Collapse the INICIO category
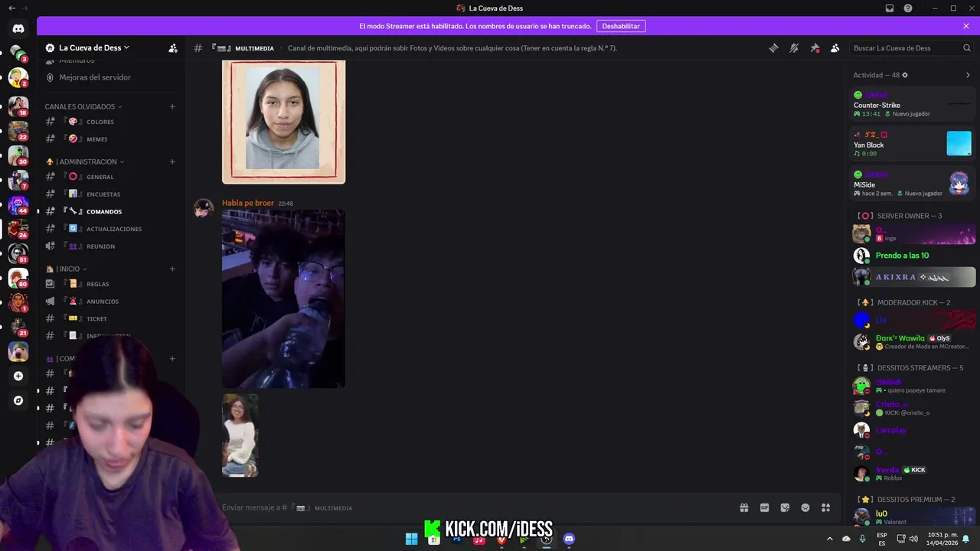The width and height of the screenshot is (980, 551). 67,269
